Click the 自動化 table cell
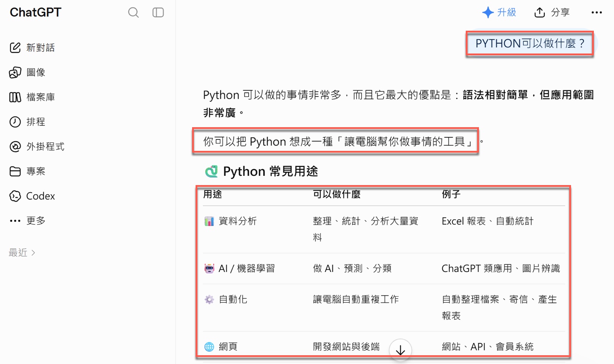Screen dimensions: 614x364 pos(233,300)
